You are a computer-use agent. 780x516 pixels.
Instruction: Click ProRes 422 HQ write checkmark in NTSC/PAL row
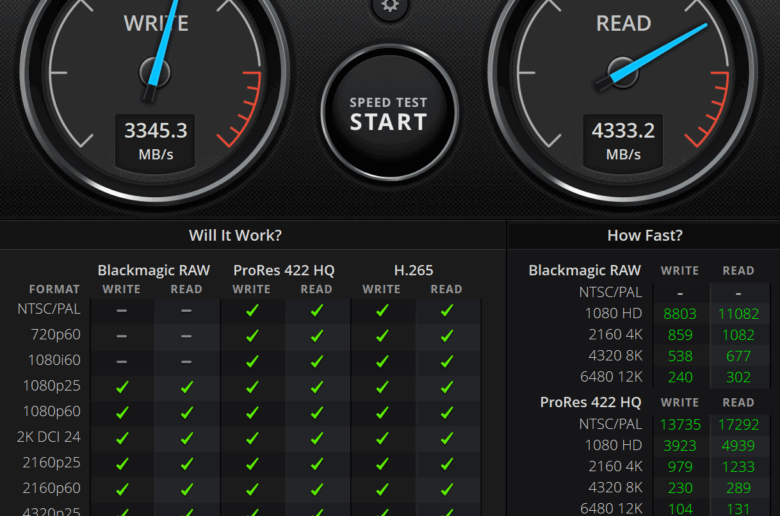click(x=252, y=310)
